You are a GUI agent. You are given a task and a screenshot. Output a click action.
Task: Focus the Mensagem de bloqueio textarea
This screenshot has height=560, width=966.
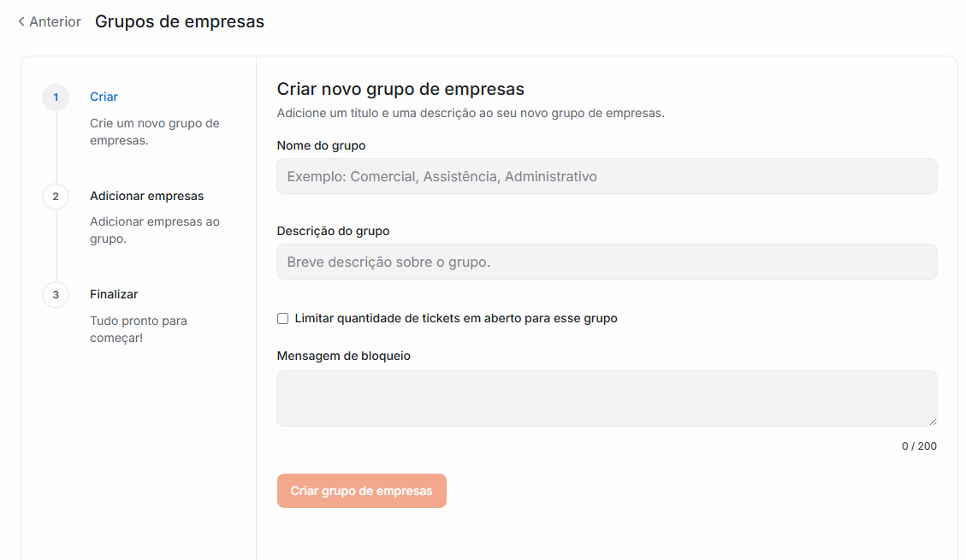coord(607,398)
